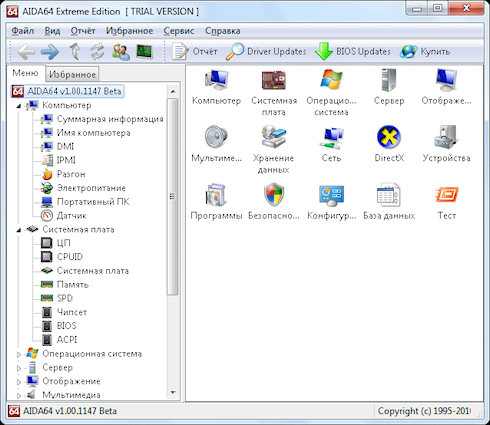Expand the Мультимедиа tree node
Screen dimensions: 490x425
(x=19, y=396)
